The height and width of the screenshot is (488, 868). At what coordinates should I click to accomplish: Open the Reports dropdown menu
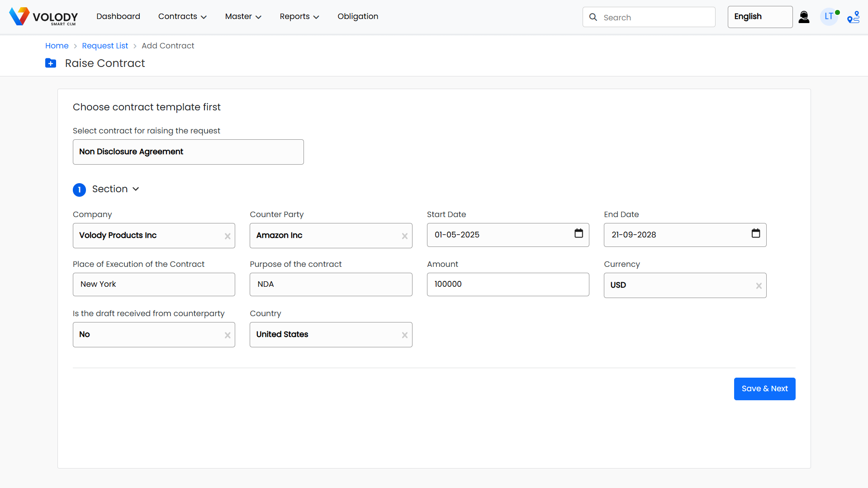[299, 17]
